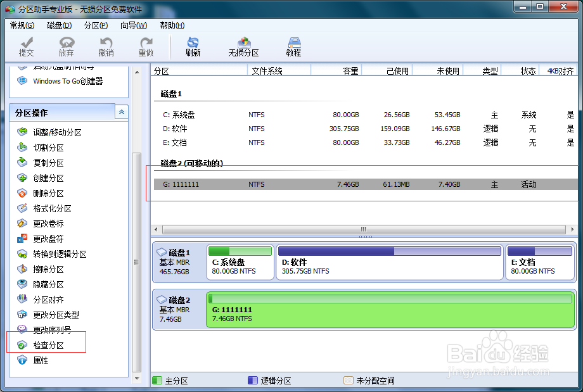This screenshot has width=583, height=392.
Task: Click the horizontal scrollbar right arrow
Action: pyautogui.click(x=572, y=229)
